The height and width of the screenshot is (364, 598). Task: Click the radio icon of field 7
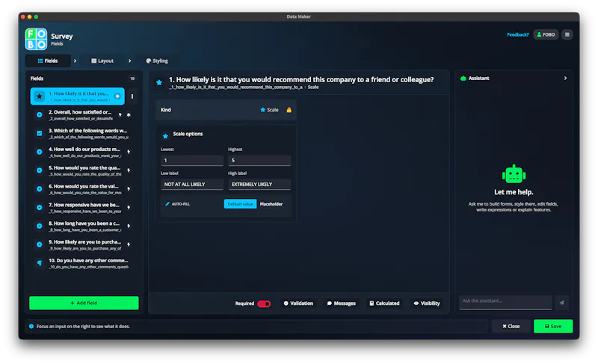coord(40,207)
